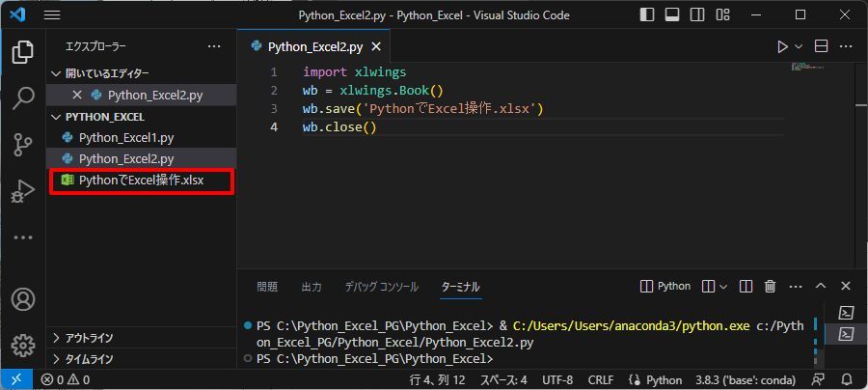The height and width of the screenshot is (390, 868).
Task: Maximize the panel with up chevron
Action: coord(821,287)
